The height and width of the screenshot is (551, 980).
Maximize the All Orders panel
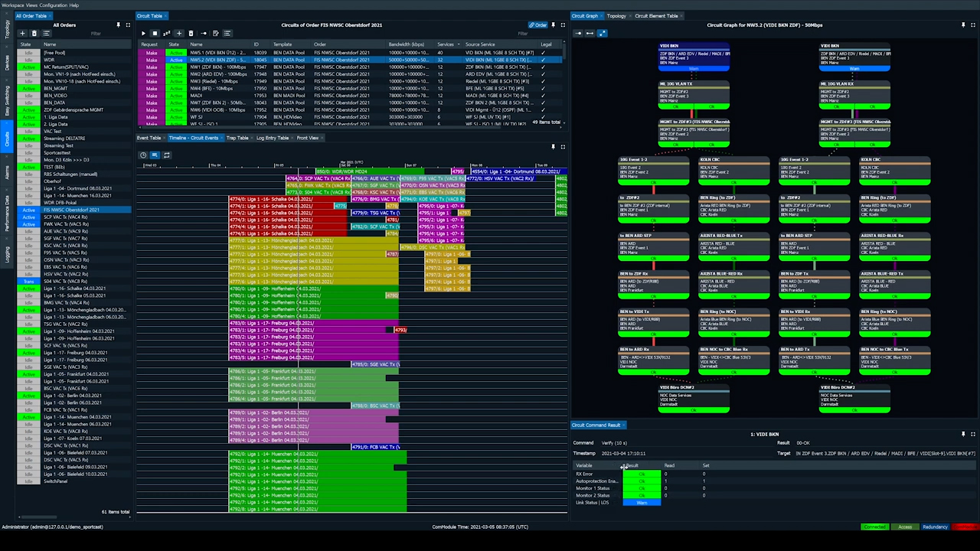(x=128, y=25)
